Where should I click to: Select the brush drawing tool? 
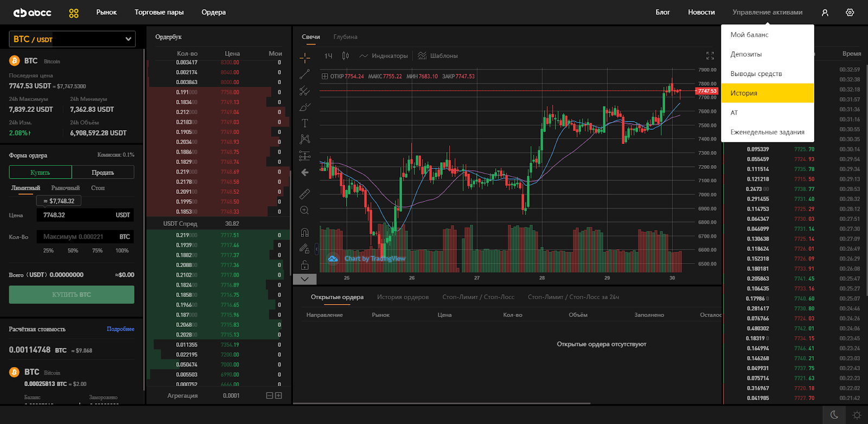tap(305, 107)
